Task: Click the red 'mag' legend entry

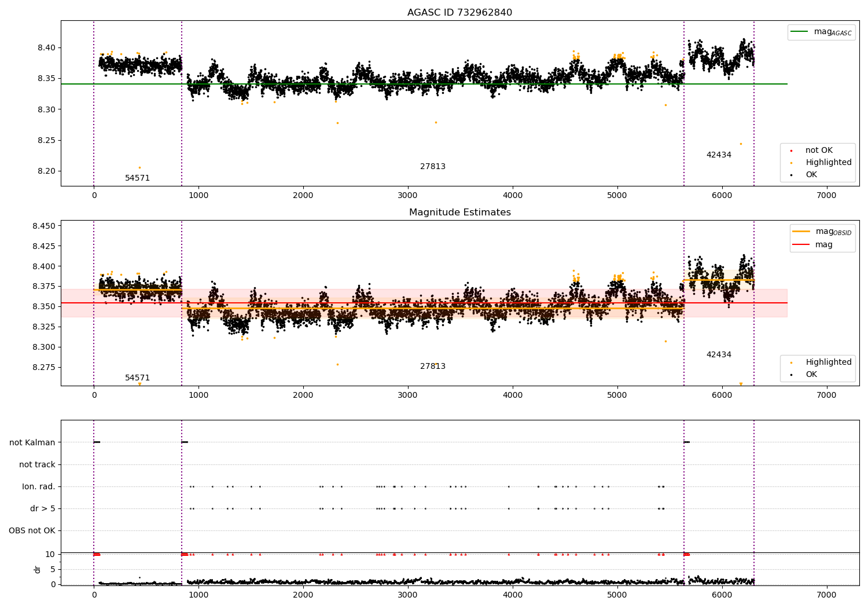Action: point(813,244)
